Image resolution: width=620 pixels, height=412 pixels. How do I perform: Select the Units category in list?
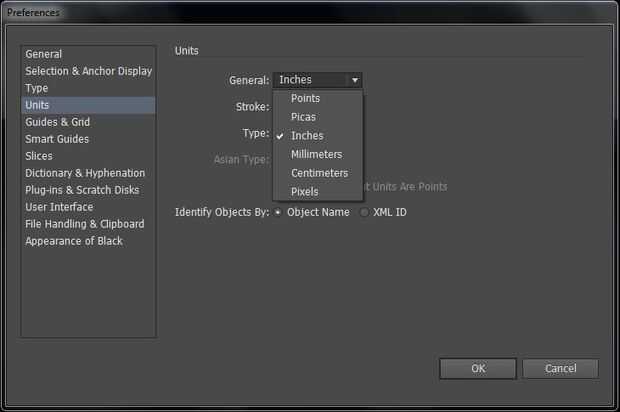(89, 105)
